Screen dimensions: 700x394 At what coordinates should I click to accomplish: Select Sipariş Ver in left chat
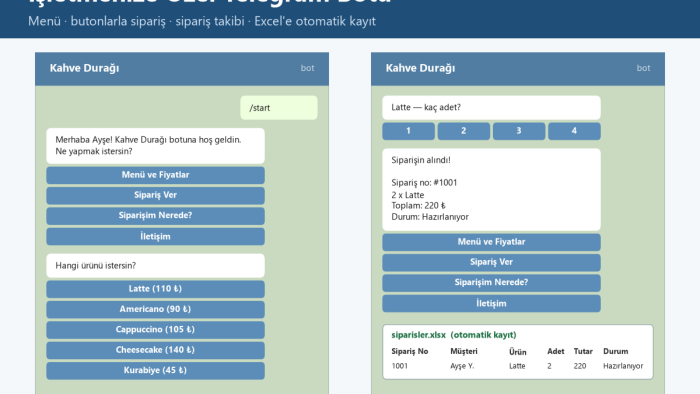coord(155,195)
